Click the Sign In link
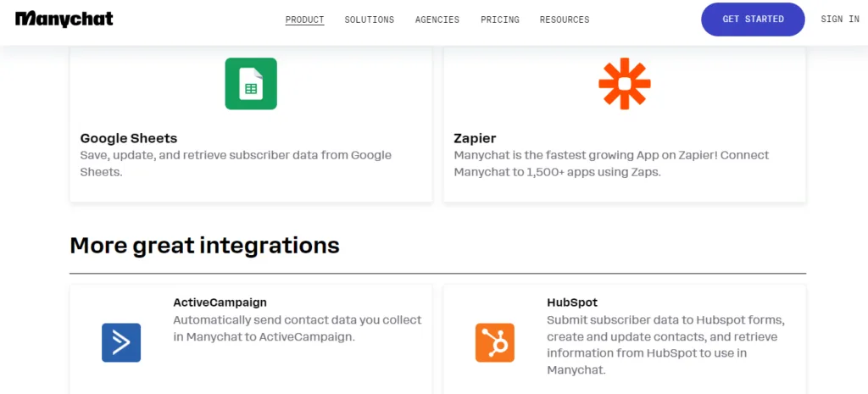This screenshot has height=394, width=868. [x=840, y=19]
